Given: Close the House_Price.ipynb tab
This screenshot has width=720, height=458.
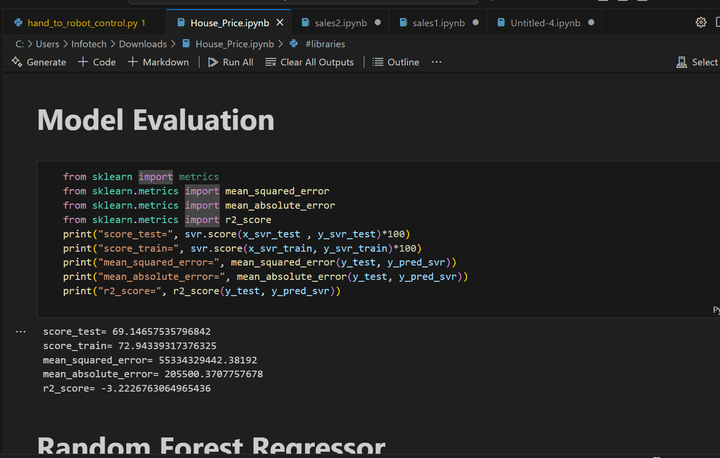Looking at the screenshot, I should click(x=280, y=23).
